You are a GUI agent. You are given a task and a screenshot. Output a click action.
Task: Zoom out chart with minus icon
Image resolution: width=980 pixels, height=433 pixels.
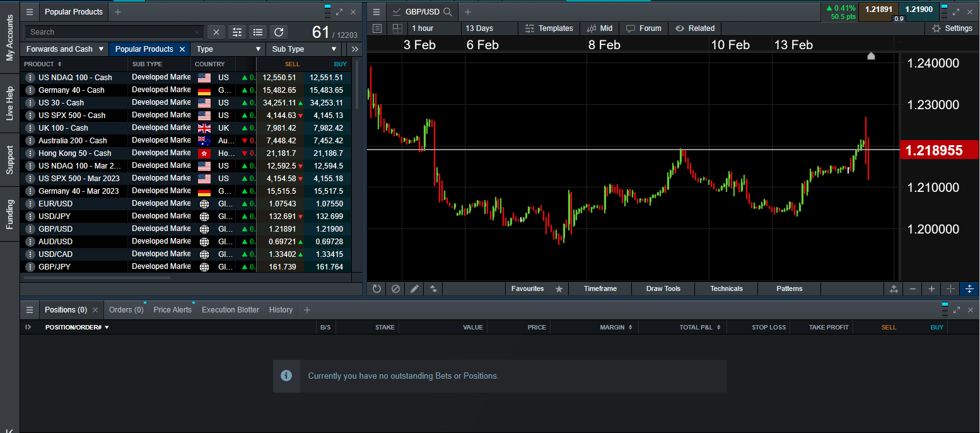(x=913, y=288)
